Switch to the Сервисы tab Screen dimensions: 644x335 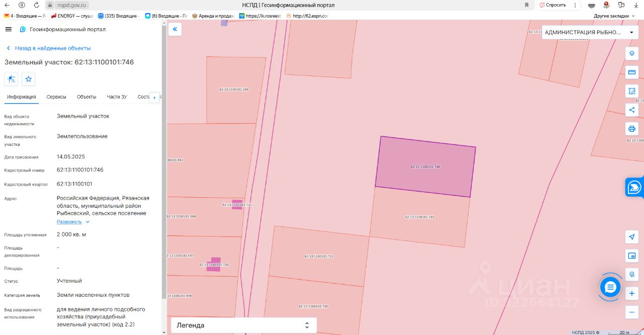point(56,97)
